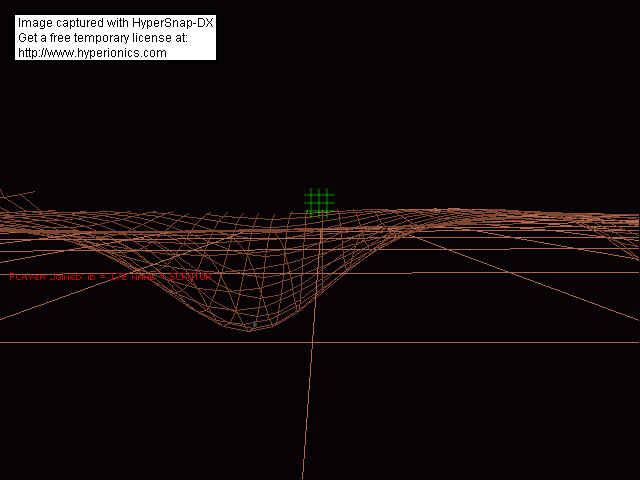Click 'Get a free temporary license' text
640x480 pixels.
[x=102, y=37]
